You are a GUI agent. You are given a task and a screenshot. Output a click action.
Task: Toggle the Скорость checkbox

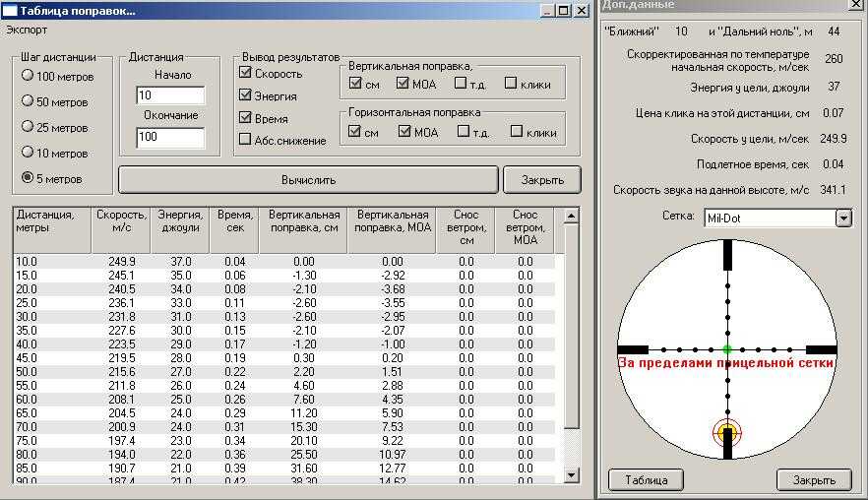[x=245, y=73]
